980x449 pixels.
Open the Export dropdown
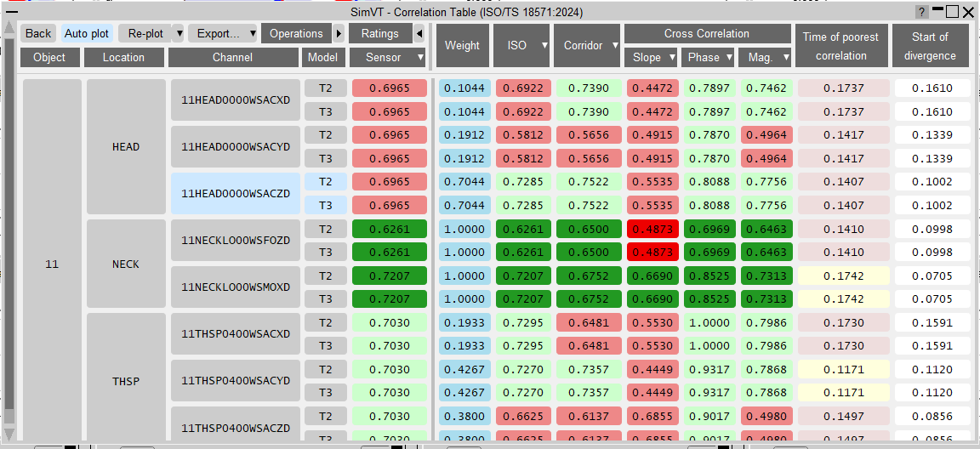pyautogui.click(x=223, y=34)
